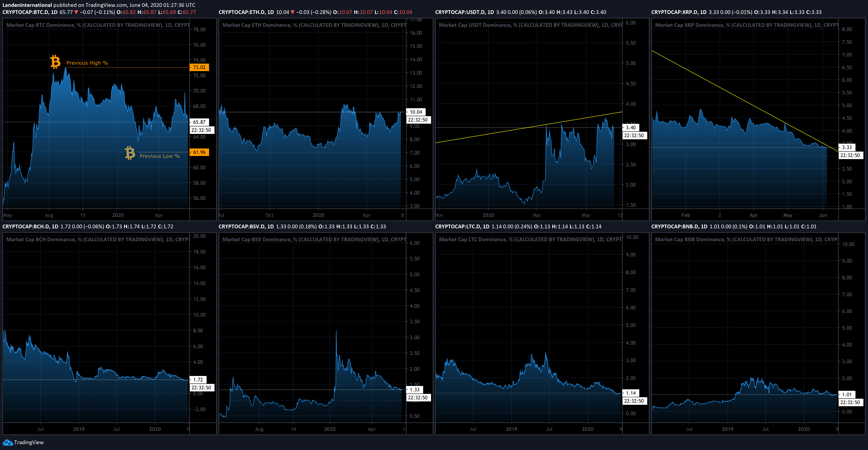Click the LandenInternational author name

pos(27,5)
